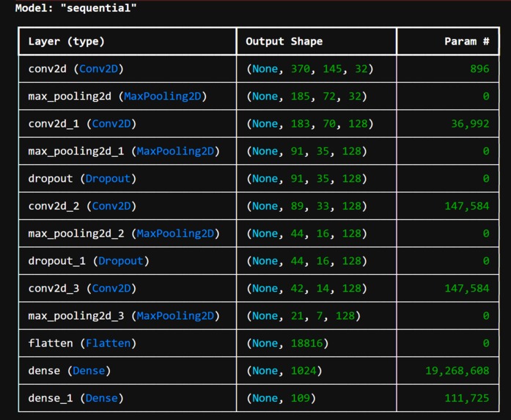Click output shape "(None, 21, 7, 128)"
This screenshot has width=511, height=420.
tap(304, 316)
